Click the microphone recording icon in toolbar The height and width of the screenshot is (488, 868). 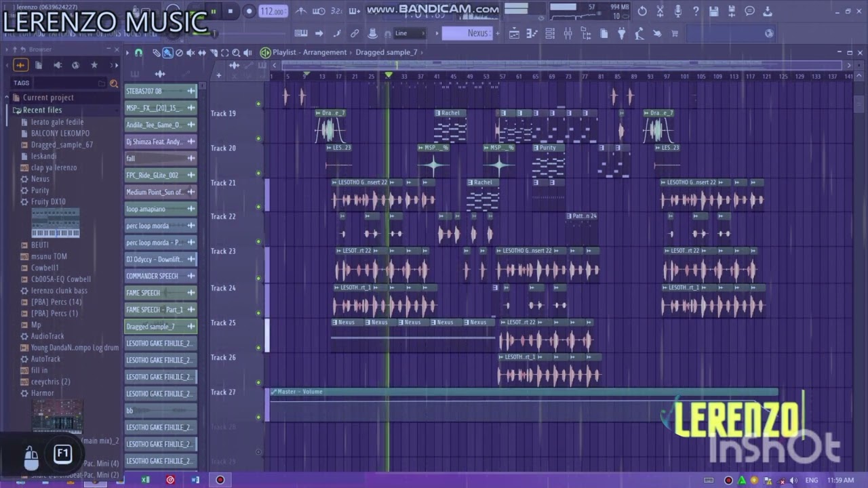click(x=677, y=12)
